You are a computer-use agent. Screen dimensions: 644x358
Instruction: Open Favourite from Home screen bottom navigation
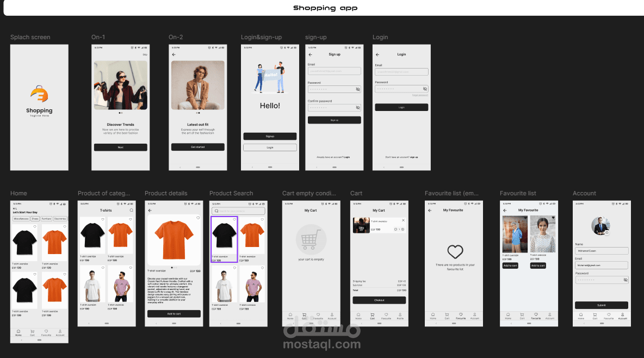click(x=46, y=332)
